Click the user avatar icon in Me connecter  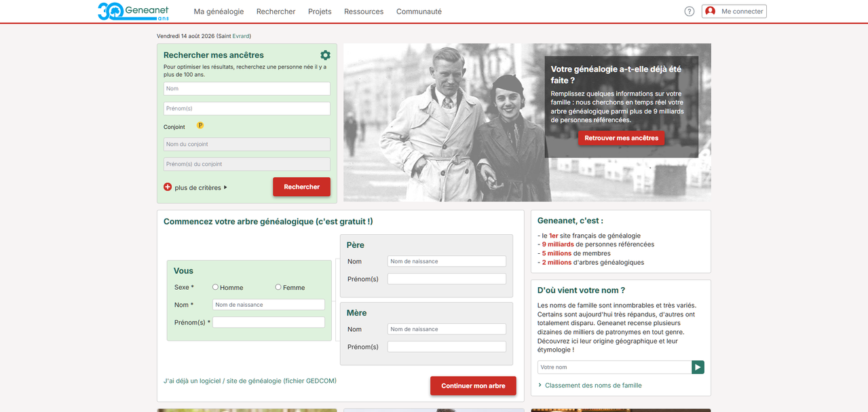[711, 11]
